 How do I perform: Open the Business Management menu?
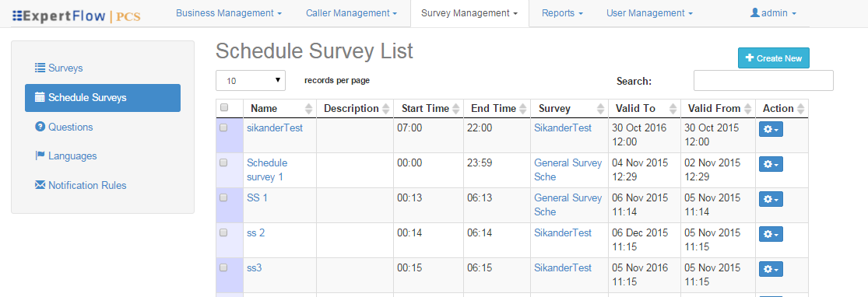[x=229, y=12]
